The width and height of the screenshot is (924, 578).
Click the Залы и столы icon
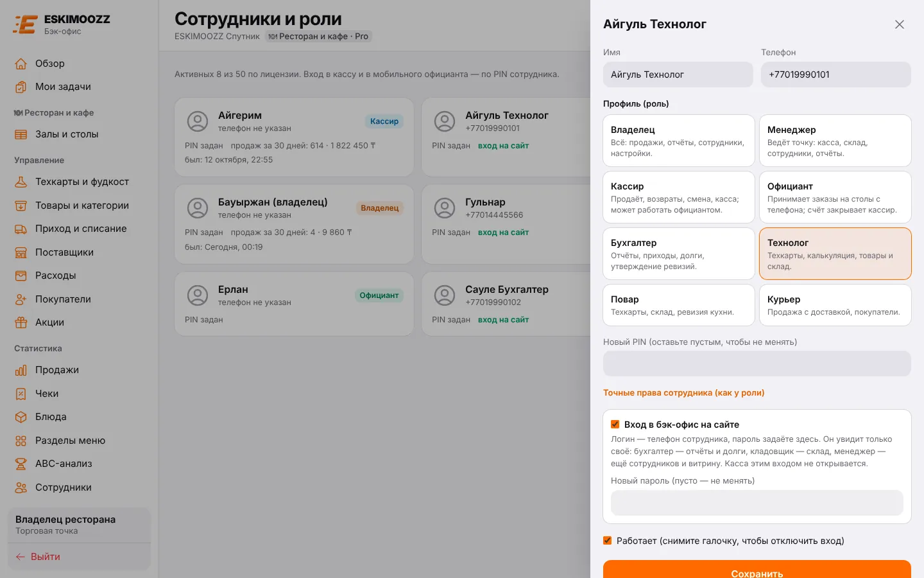21,134
